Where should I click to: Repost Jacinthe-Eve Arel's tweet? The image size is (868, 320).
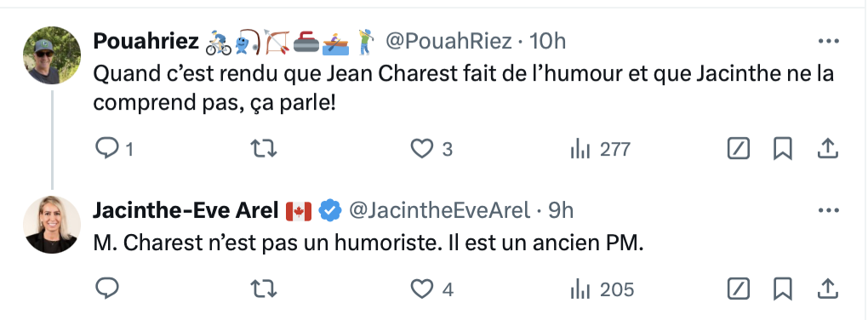264,289
